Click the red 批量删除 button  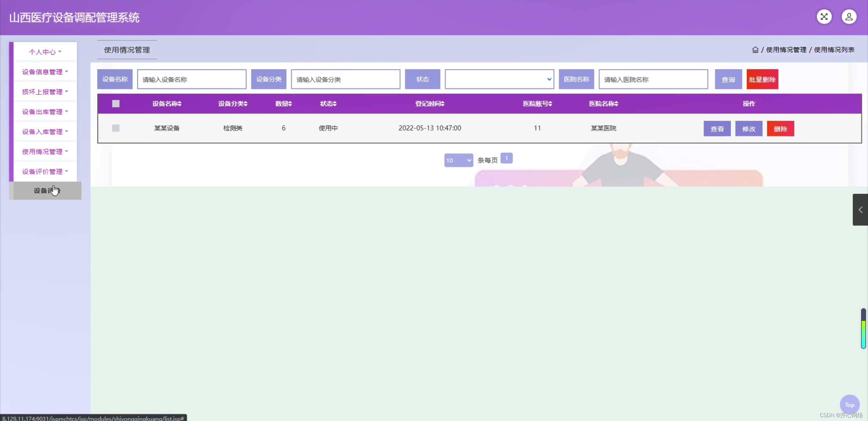762,79
